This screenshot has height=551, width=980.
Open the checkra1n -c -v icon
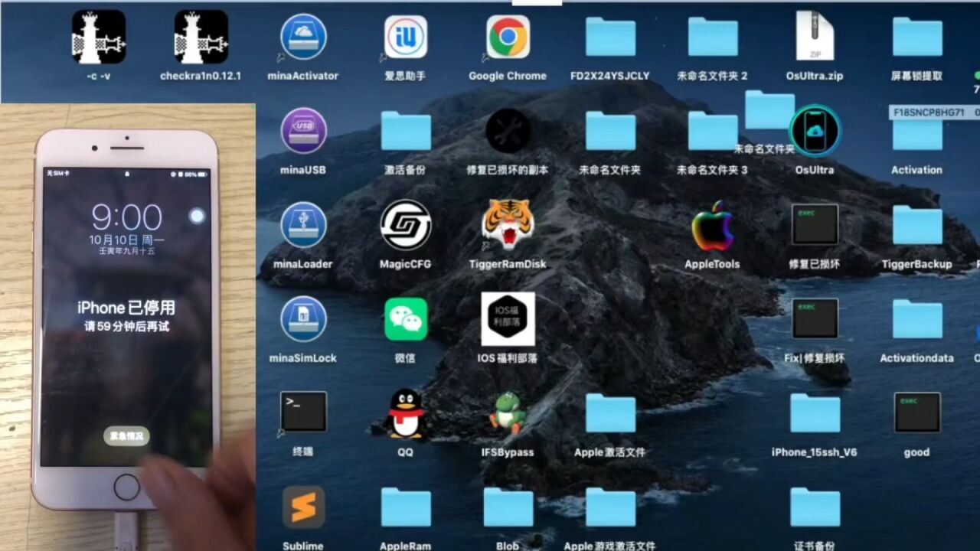coord(99,37)
